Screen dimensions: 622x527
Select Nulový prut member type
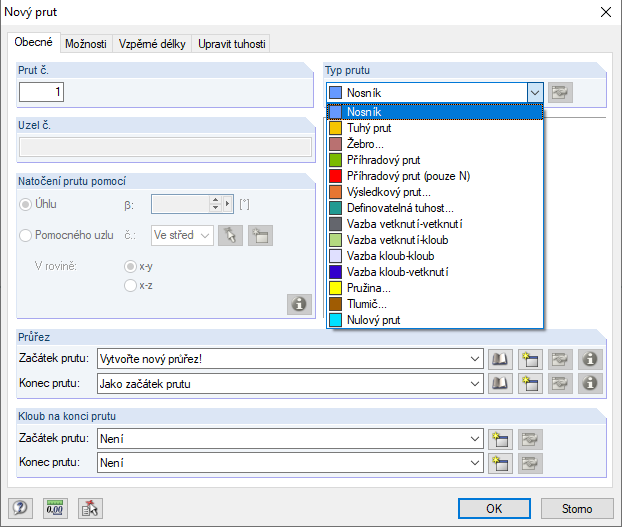(x=435, y=320)
